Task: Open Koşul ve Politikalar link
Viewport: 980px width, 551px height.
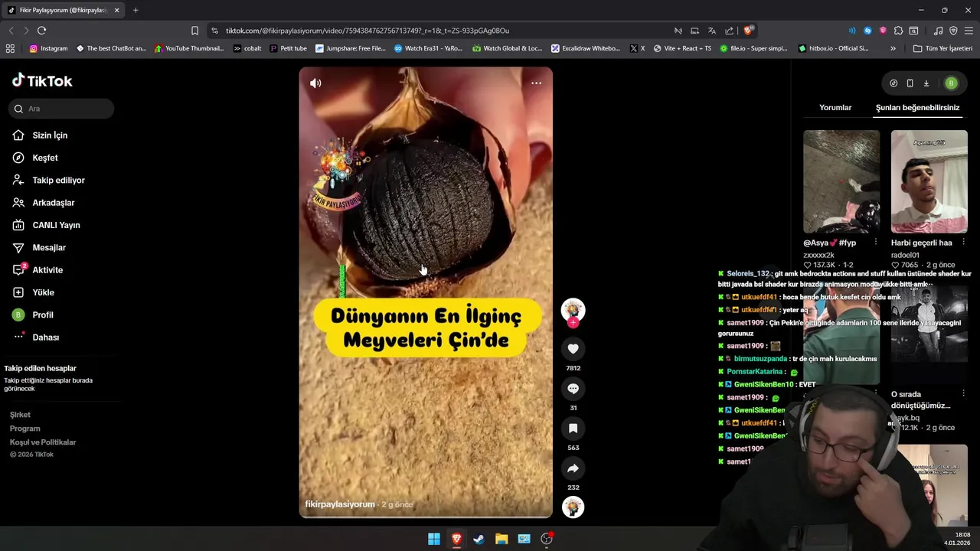Action: [x=43, y=442]
